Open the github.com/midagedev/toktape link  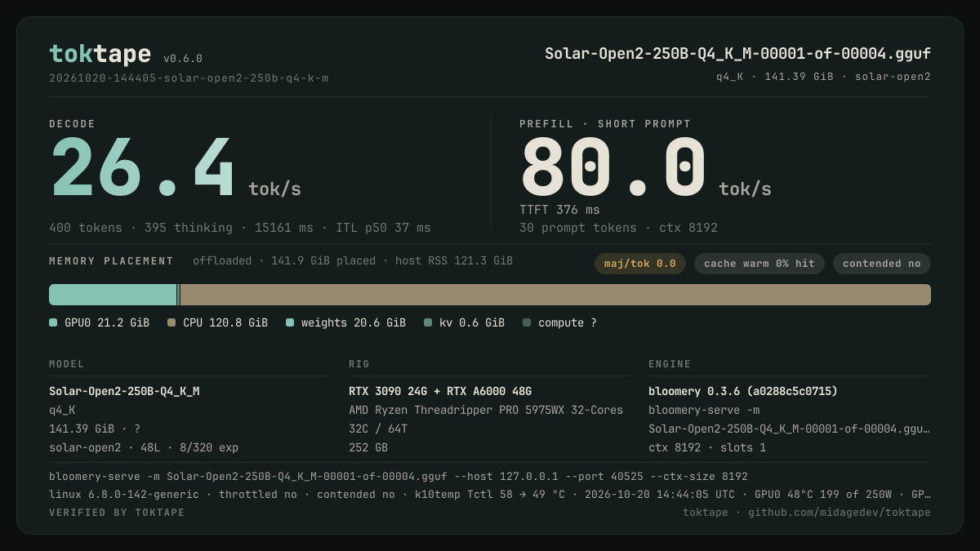point(840,513)
